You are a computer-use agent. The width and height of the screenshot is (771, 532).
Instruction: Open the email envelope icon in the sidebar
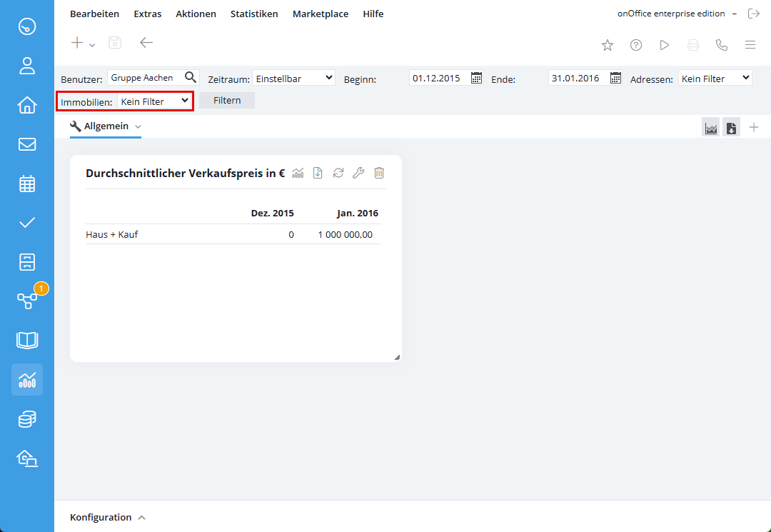click(x=27, y=144)
